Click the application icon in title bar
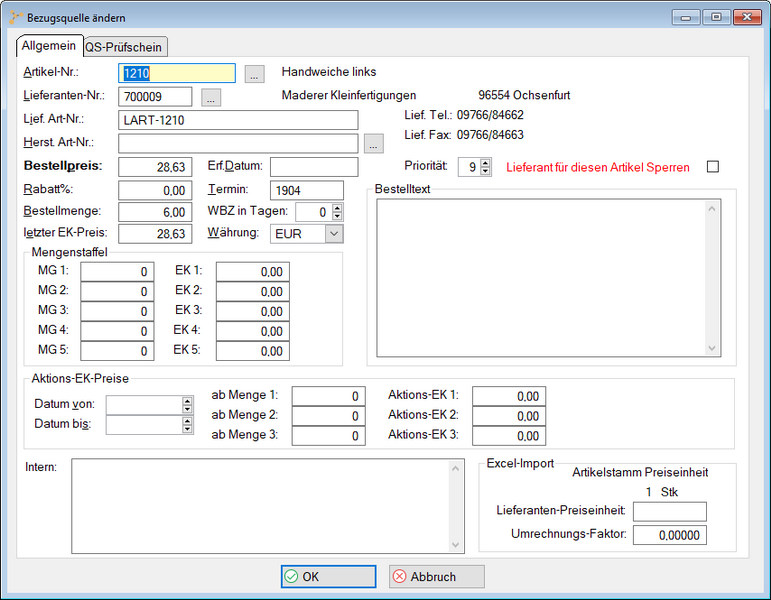This screenshot has height=600, width=771. 15,18
